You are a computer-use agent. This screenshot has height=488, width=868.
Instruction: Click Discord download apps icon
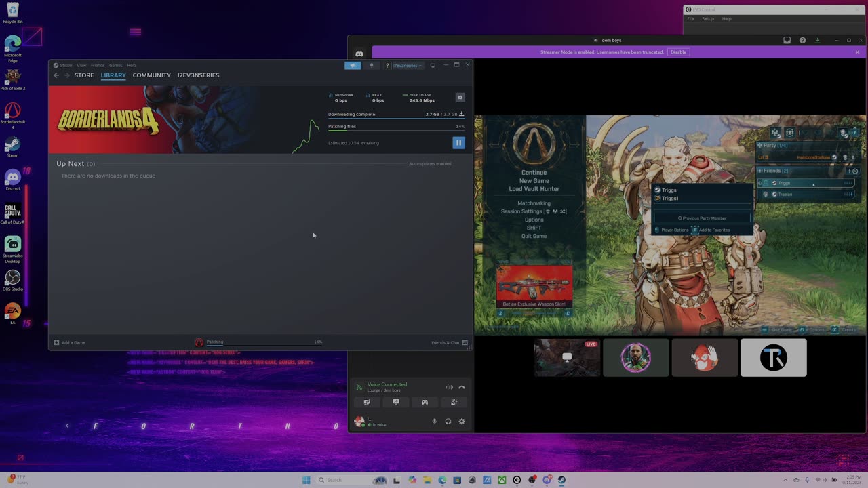coord(818,41)
